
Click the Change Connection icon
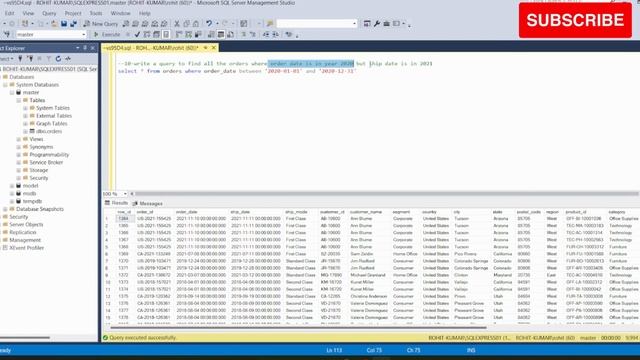tap(7, 35)
